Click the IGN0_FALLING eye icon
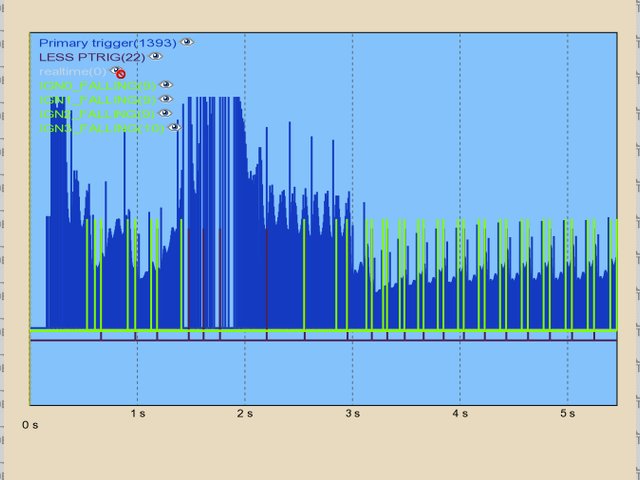Screen dimensions: 640x480 [x=166, y=86]
